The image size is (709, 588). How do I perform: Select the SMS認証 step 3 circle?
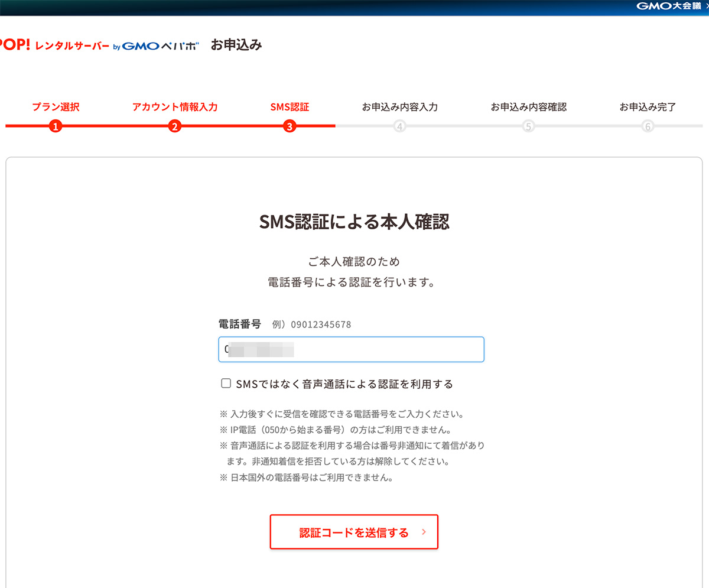290,125
